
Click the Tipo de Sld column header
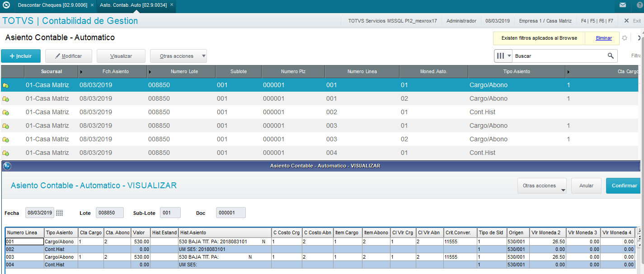492,232
